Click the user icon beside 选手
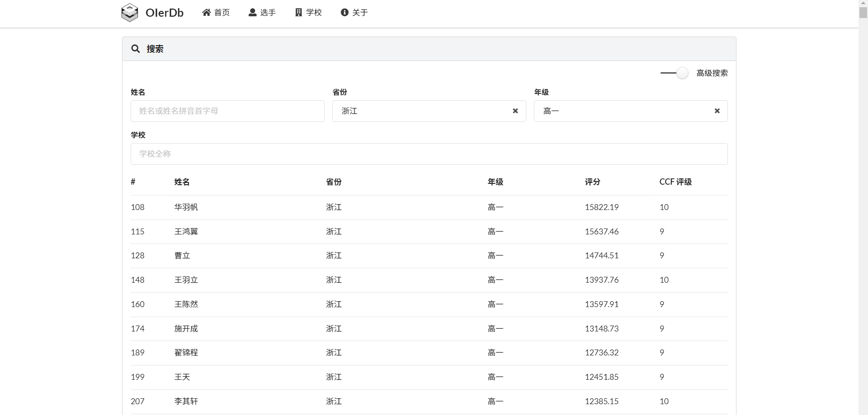Screen dimensions: 868x415 [x=253, y=13]
